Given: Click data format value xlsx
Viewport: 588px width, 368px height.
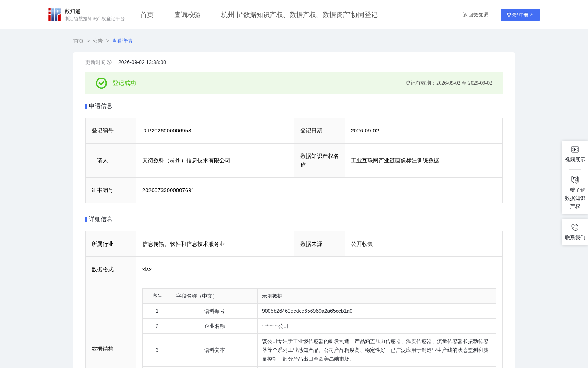Looking at the screenshot, I should point(147,269).
